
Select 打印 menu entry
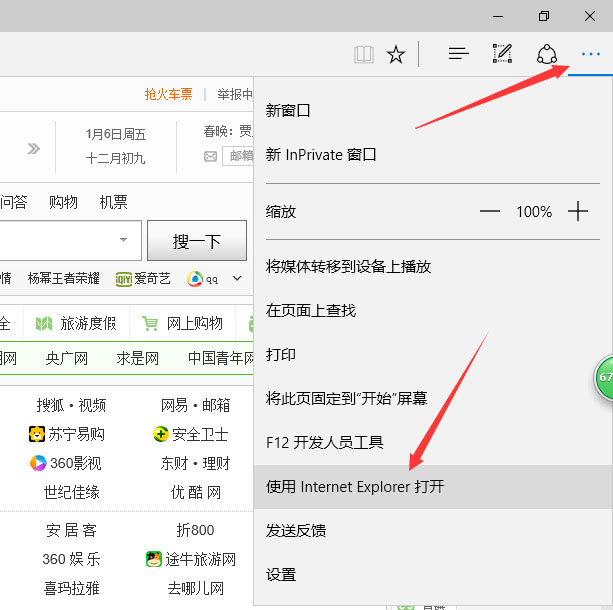pos(432,355)
